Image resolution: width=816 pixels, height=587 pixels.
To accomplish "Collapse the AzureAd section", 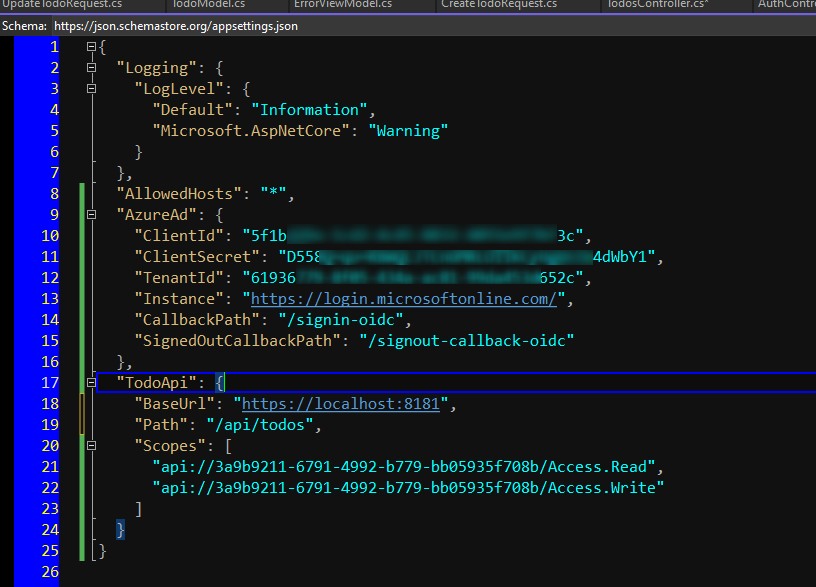I will pyautogui.click(x=92, y=215).
